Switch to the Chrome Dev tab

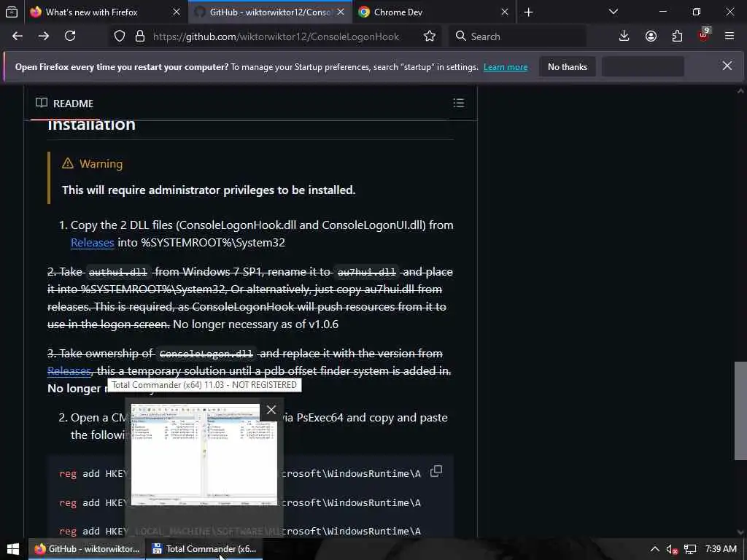pos(398,12)
